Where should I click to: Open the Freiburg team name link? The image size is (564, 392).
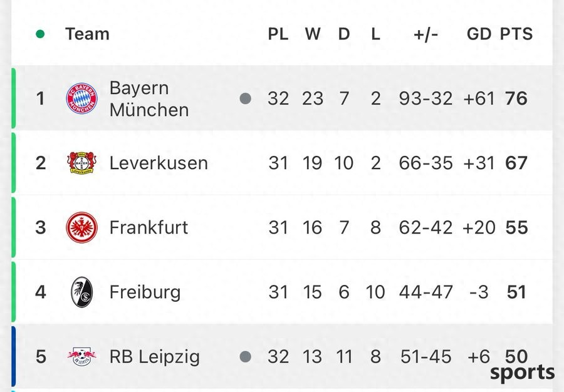click(x=145, y=292)
